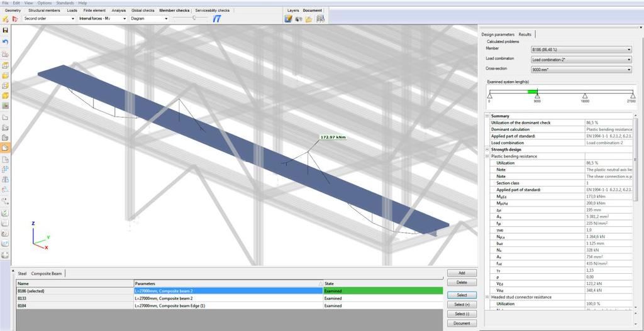Click the rightmost icon under Document tab

(320, 18)
